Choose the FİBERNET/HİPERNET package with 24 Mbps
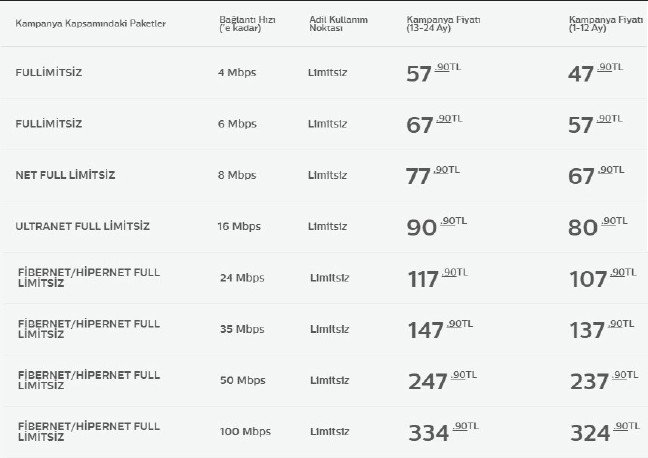 click(x=88, y=277)
